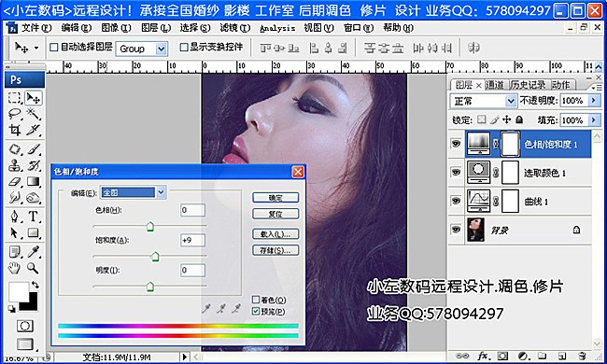This screenshot has width=607, height=364.
Task: Hide the 背景 layer
Action: point(456,230)
